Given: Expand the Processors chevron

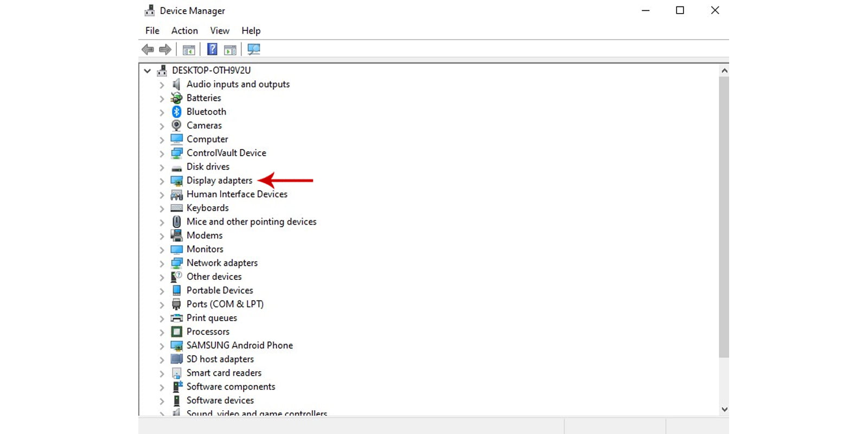Looking at the screenshot, I should pyautogui.click(x=162, y=332).
